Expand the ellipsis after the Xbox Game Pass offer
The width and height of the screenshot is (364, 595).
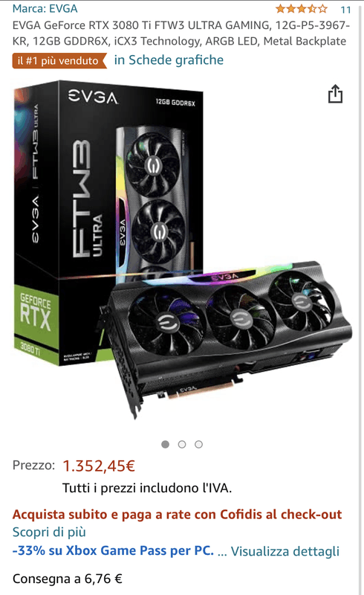click(x=222, y=553)
